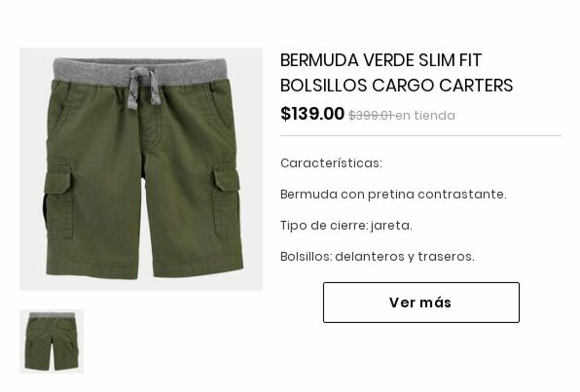Screen dimensions: 580x392
Task: Click the left cargo pocket in photo
Action: 59,202
